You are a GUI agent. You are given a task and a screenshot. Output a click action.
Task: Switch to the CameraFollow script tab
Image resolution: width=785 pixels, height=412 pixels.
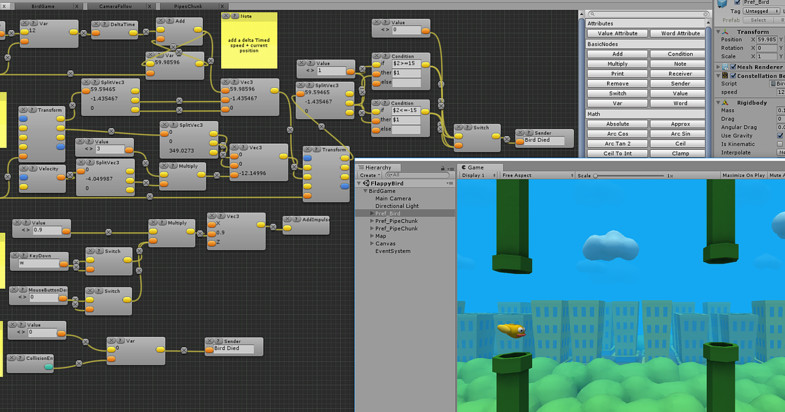tap(116, 6)
